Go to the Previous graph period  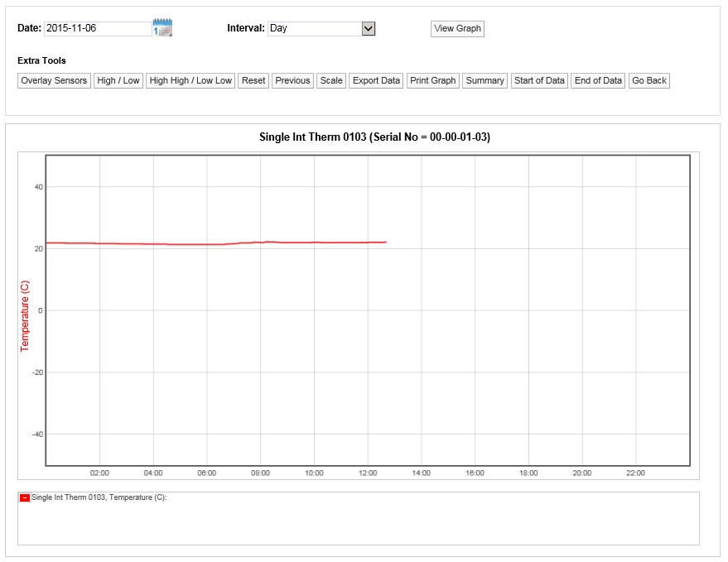(292, 80)
